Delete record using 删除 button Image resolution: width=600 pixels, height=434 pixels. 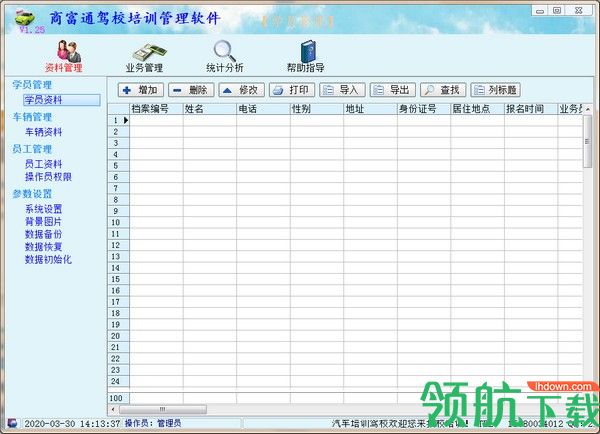[x=191, y=90]
